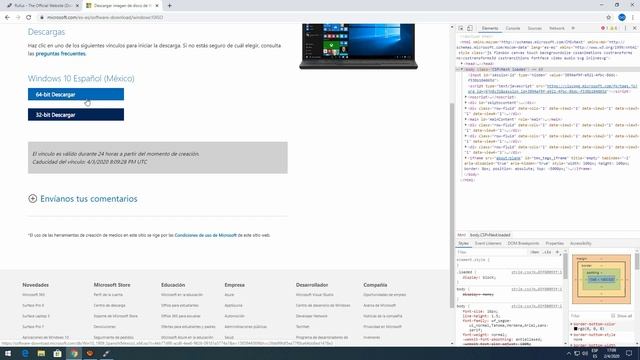
Task: Open the Microsoft 365 footer link
Action: [x=33, y=294]
